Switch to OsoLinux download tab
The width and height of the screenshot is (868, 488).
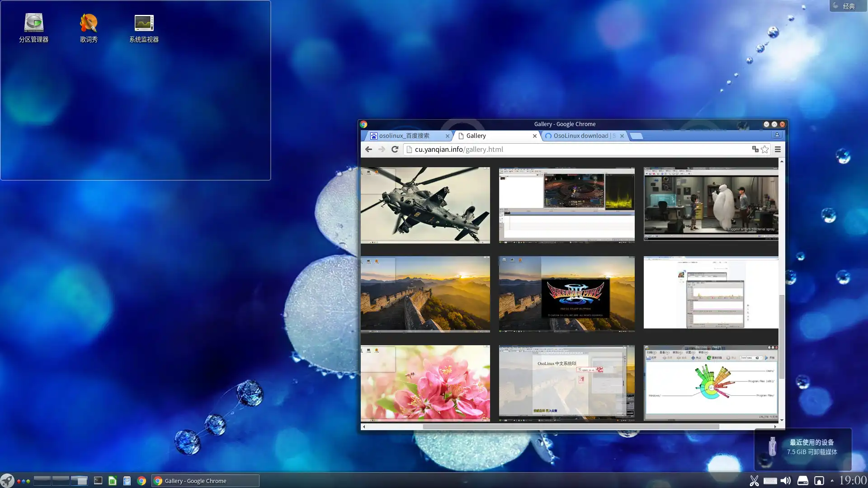pos(581,136)
